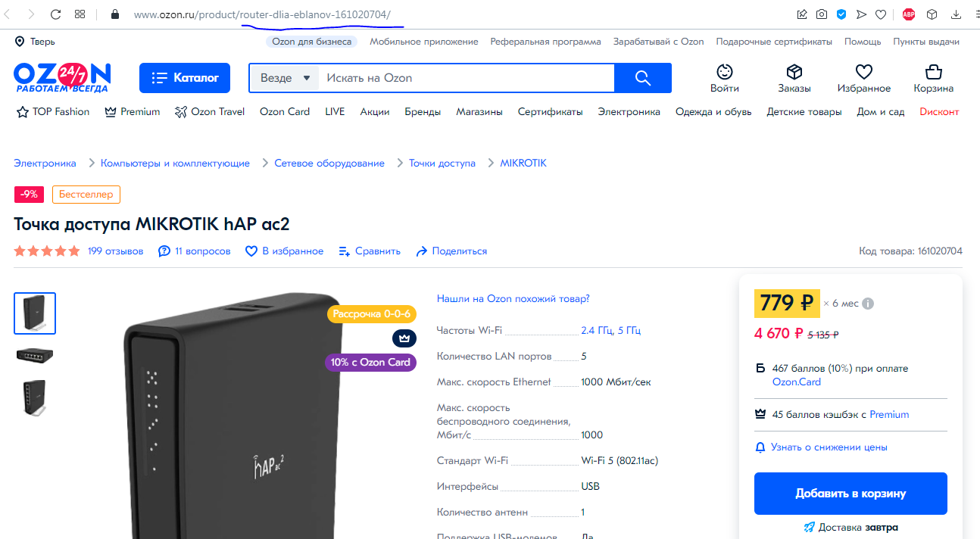
Task: Open the Помощь help link
Action: click(863, 42)
